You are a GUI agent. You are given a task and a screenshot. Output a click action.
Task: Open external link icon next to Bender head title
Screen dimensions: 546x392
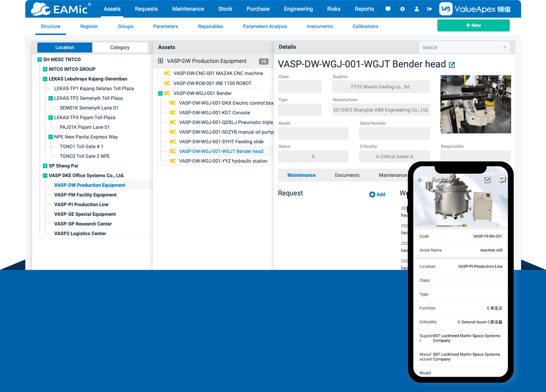[x=452, y=64]
